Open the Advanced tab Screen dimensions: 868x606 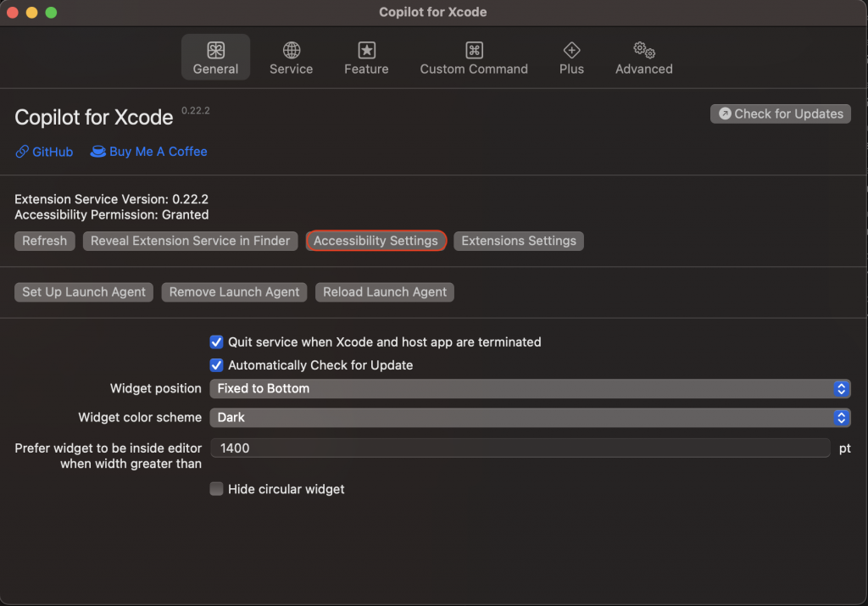point(644,58)
